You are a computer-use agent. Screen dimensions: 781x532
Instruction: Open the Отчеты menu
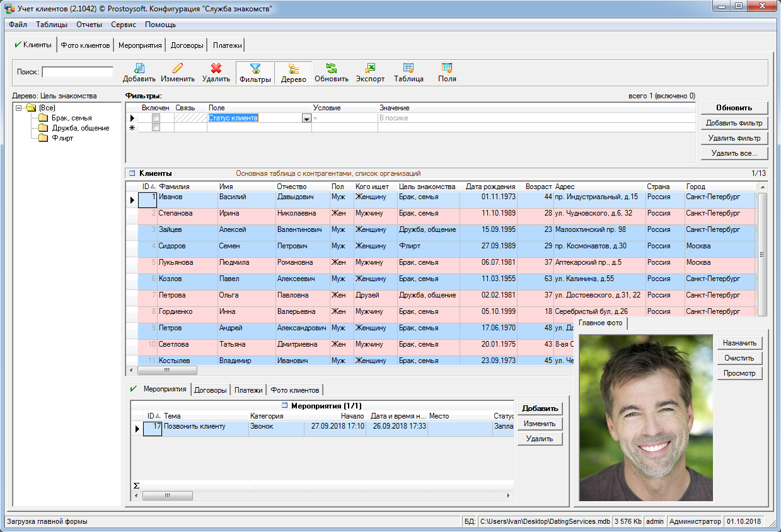pyautogui.click(x=89, y=25)
